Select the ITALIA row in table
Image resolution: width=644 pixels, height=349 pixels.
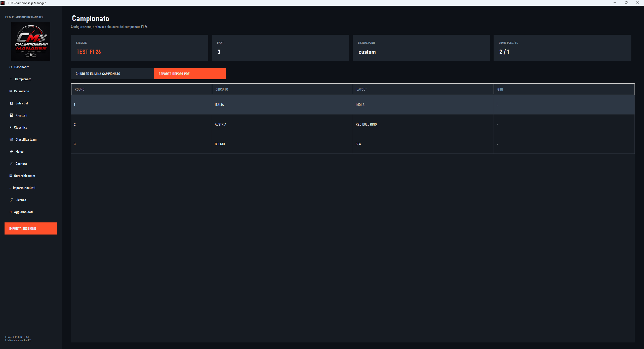click(x=353, y=105)
